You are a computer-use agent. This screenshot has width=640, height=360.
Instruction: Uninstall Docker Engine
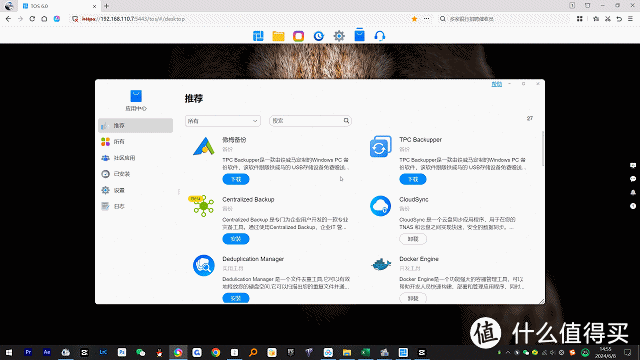[x=413, y=298]
